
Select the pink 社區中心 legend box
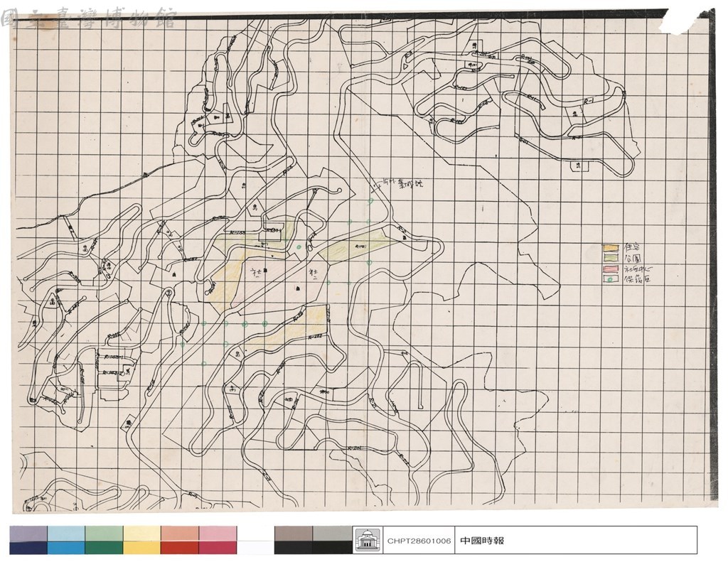pos(611,269)
